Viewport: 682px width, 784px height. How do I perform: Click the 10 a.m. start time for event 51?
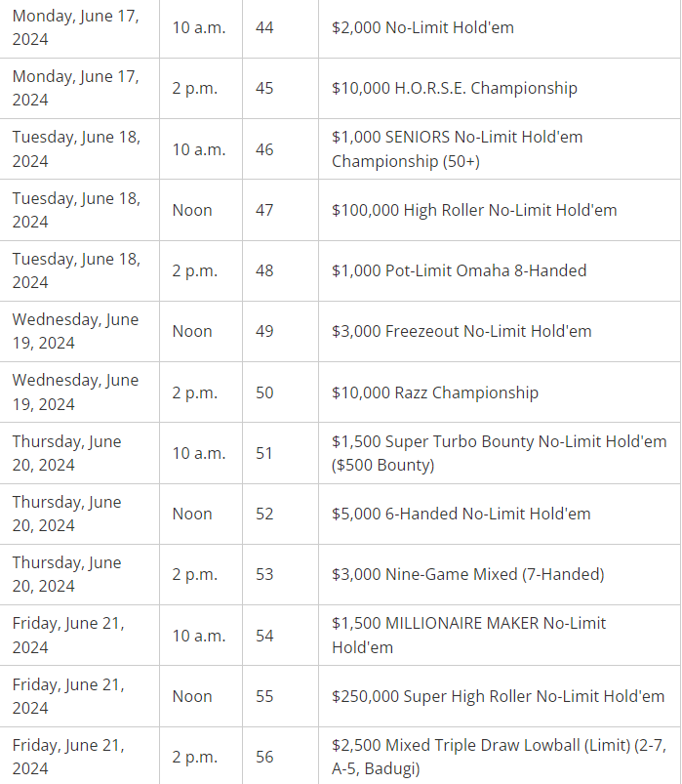(x=199, y=453)
